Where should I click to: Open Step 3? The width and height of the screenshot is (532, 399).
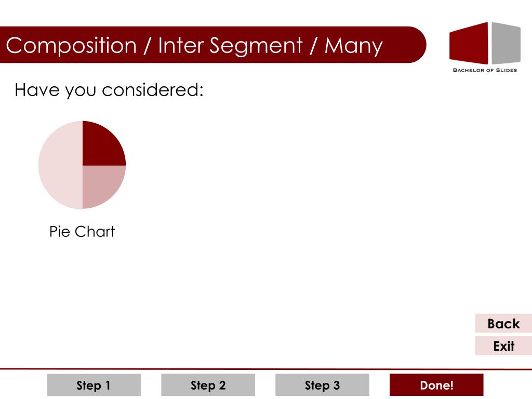(322, 385)
